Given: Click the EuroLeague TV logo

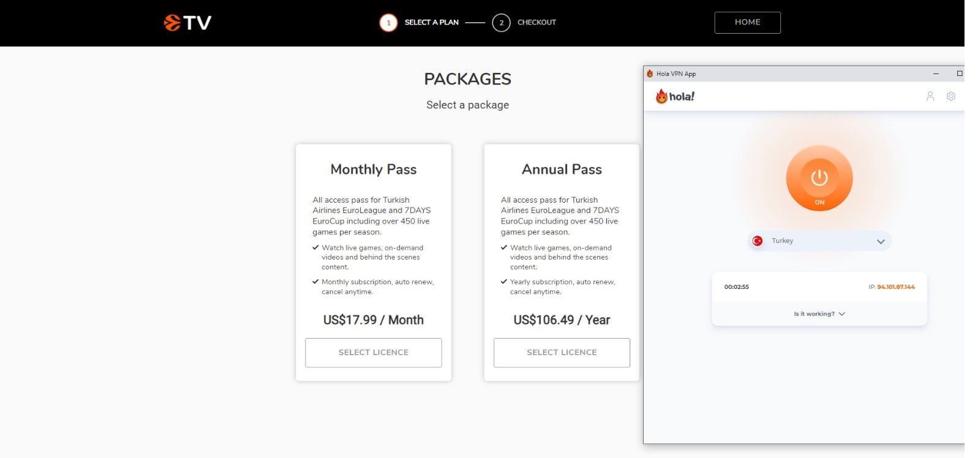Looking at the screenshot, I should pyautogui.click(x=187, y=23).
